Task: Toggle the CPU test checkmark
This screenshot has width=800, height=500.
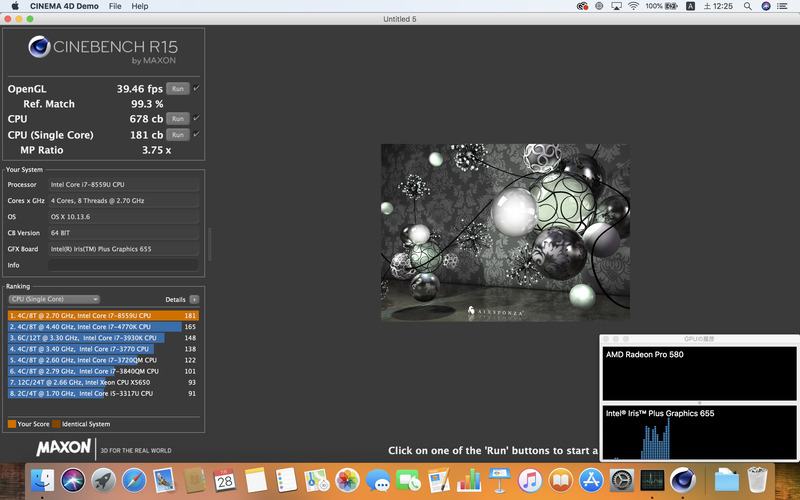Action: [x=196, y=118]
